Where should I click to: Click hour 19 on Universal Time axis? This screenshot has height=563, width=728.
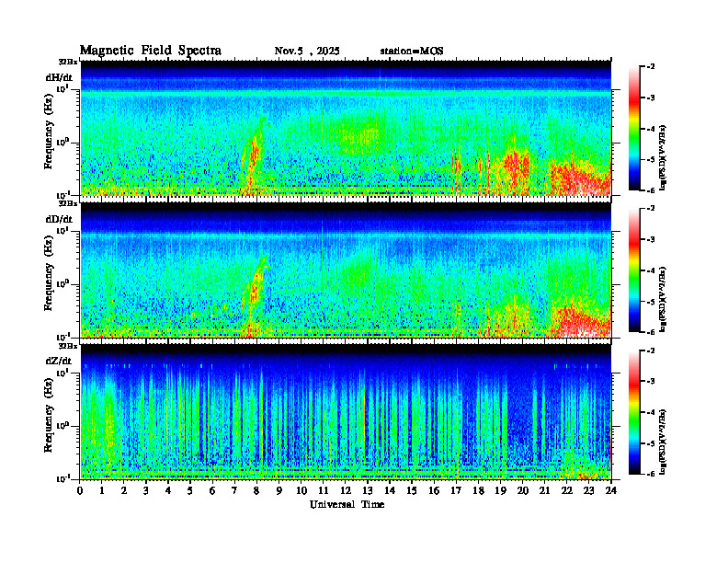tap(500, 490)
